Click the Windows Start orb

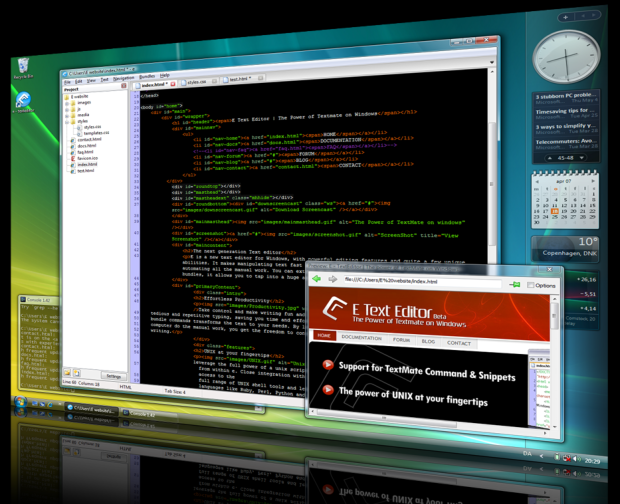[x=20, y=402]
